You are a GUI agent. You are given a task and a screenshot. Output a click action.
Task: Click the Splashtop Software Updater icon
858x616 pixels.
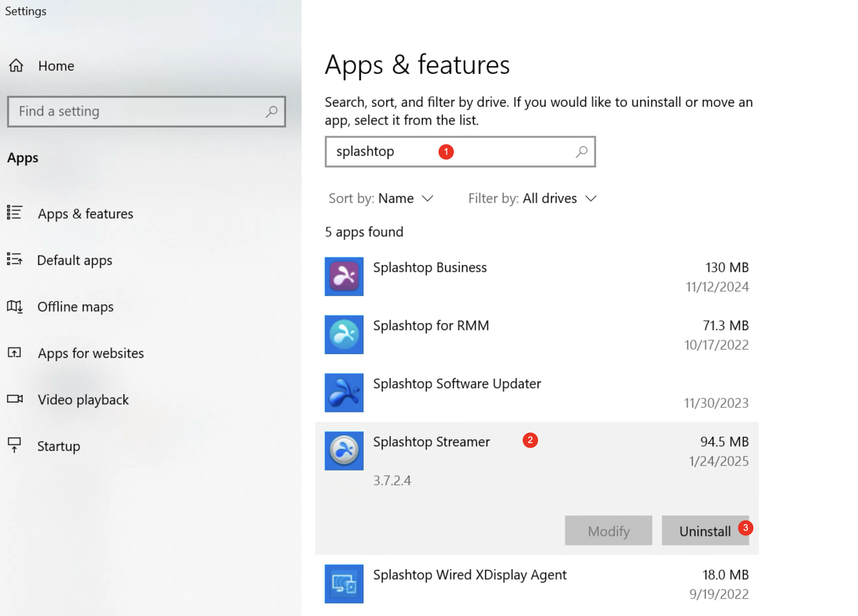[x=344, y=393]
